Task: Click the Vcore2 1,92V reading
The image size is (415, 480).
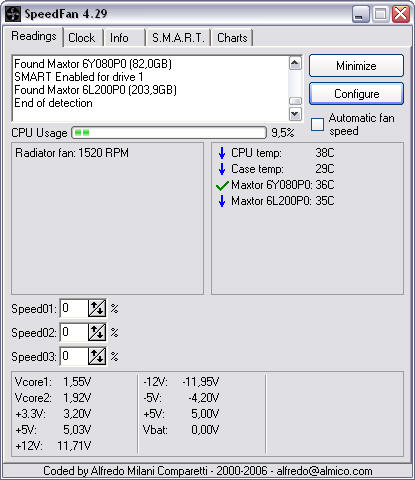Action: coord(53,398)
